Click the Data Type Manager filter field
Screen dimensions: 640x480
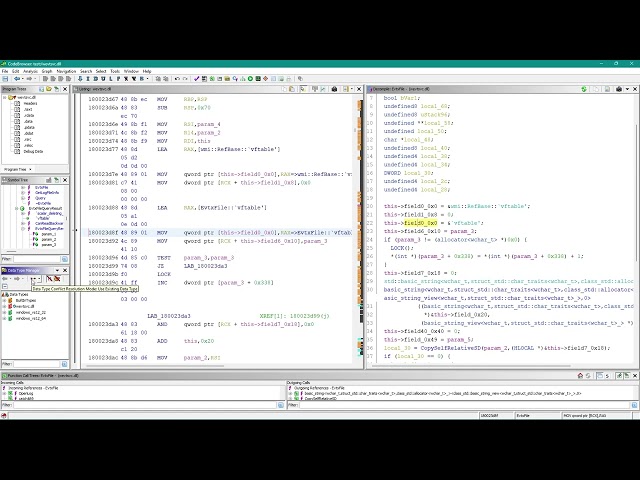(37, 364)
